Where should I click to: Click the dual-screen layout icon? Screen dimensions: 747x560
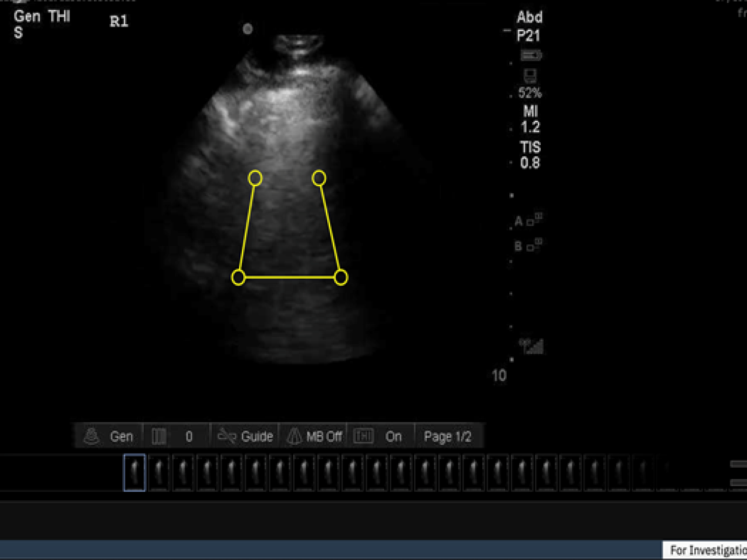(x=159, y=436)
